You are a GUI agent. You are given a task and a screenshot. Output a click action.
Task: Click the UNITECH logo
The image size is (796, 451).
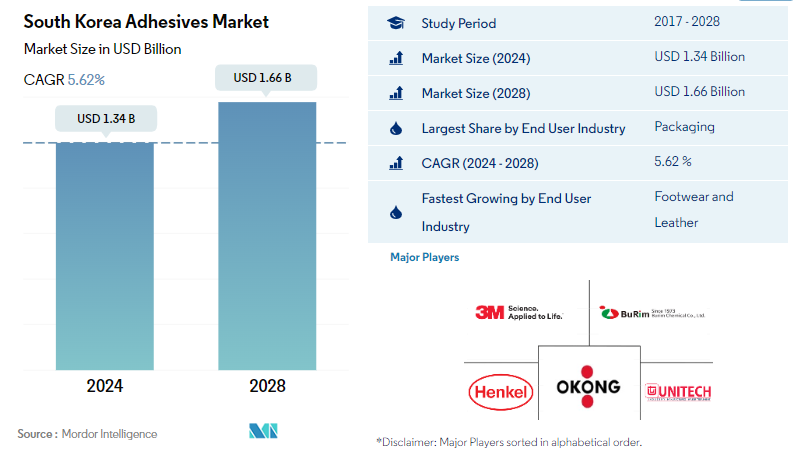[679, 391]
